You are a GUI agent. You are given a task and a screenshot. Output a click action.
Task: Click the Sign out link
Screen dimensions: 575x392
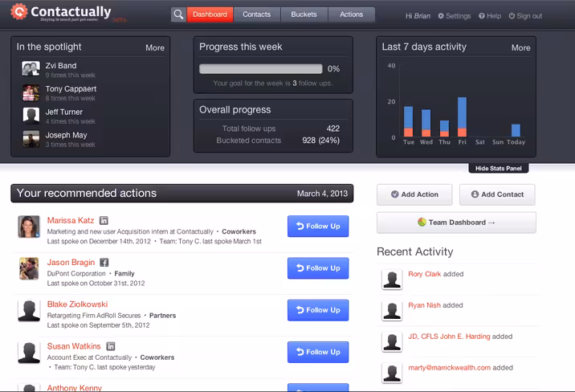point(525,16)
